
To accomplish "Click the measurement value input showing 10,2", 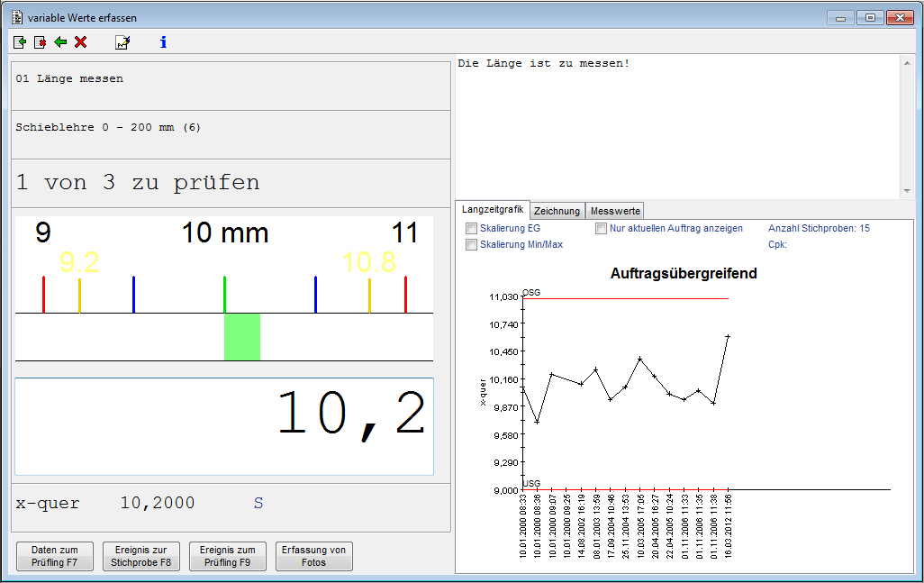I will coord(224,426).
